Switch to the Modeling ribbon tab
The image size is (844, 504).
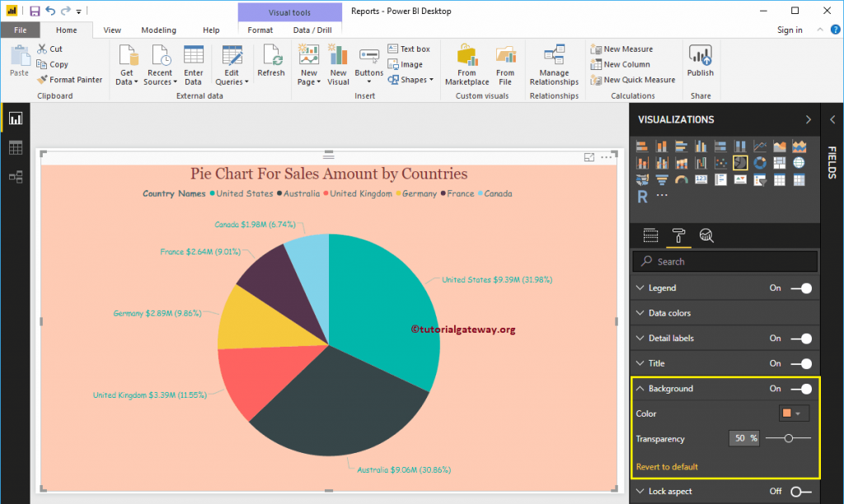(x=158, y=30)
